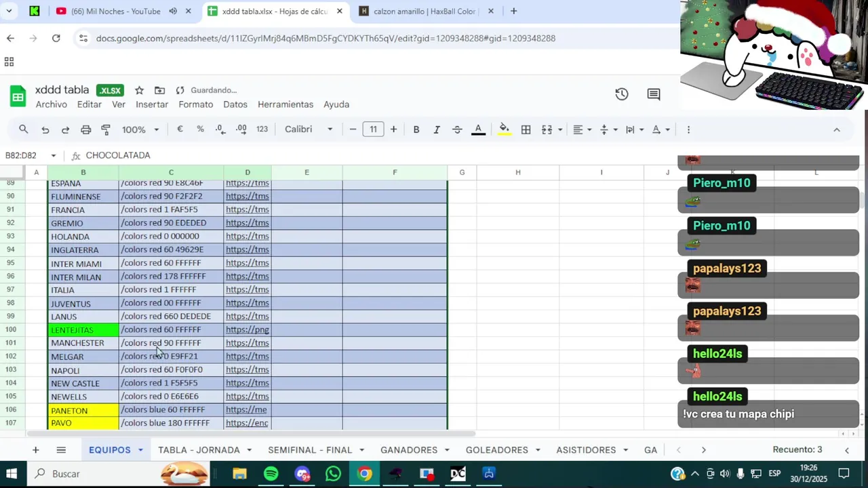Screen dimensions: 868x488
Task: Open horizontal align options
Action: click(582, 129)
